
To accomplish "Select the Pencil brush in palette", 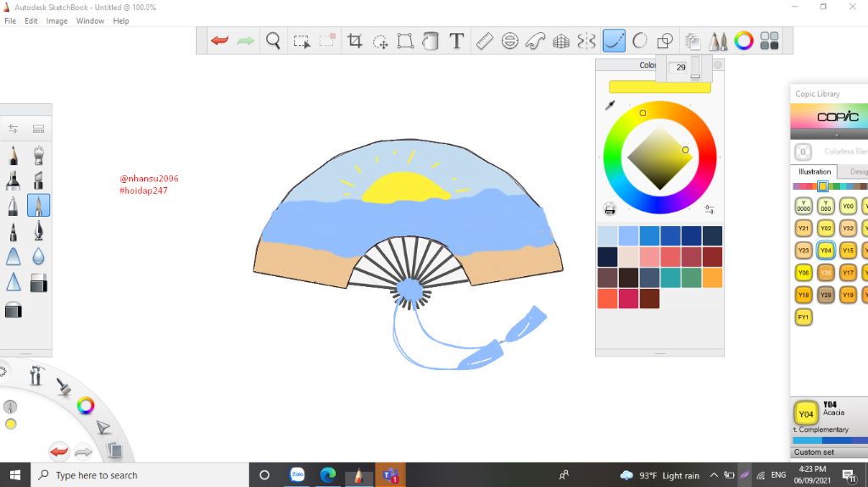I will (14, 155).
